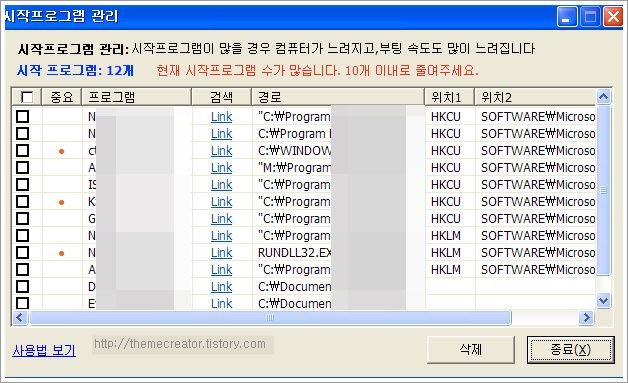Open the 사용법 보기 help link
The width and height of the screenshot is (628, 383).
tap(44, 351)
